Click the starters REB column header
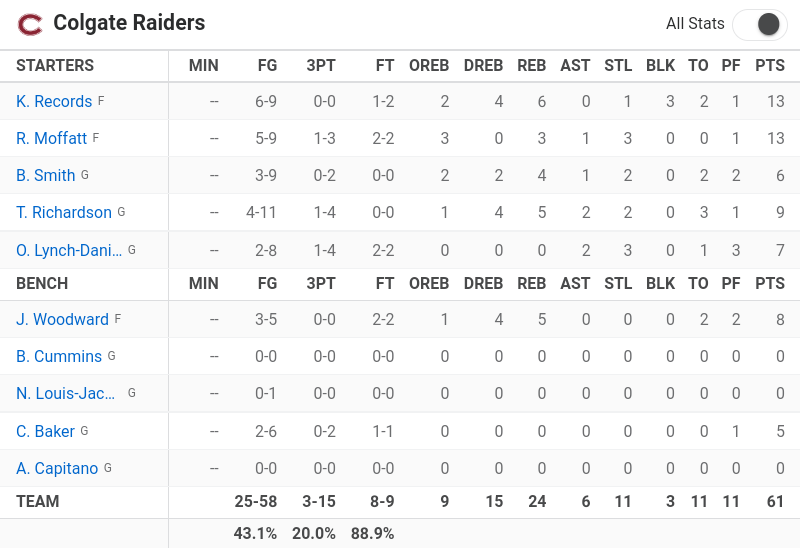The width and height of the screenshot is (800, 548). tap(532, 65)
